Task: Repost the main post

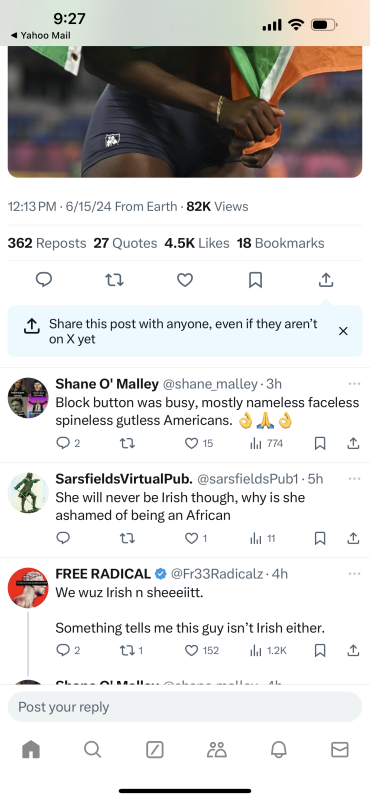Action: tap(114, 280)
